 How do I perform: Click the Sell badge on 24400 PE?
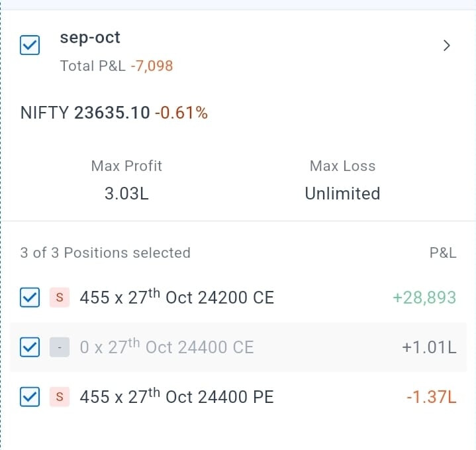tap(60, 396)
